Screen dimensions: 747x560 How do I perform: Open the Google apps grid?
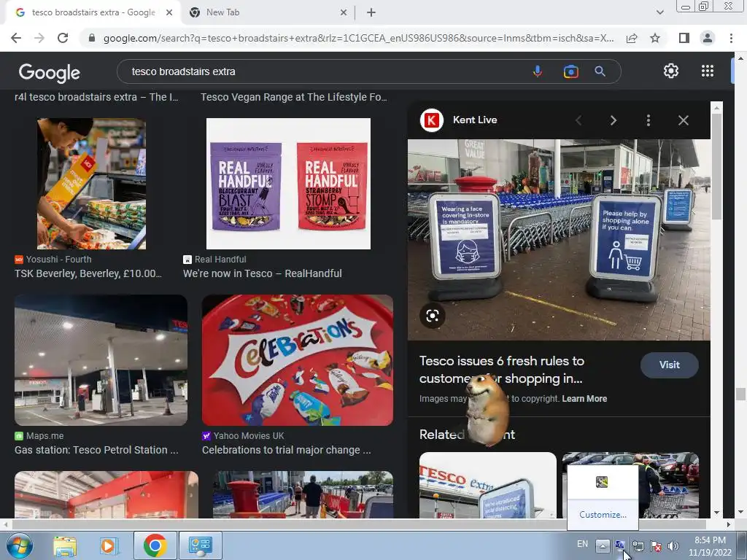708,71
